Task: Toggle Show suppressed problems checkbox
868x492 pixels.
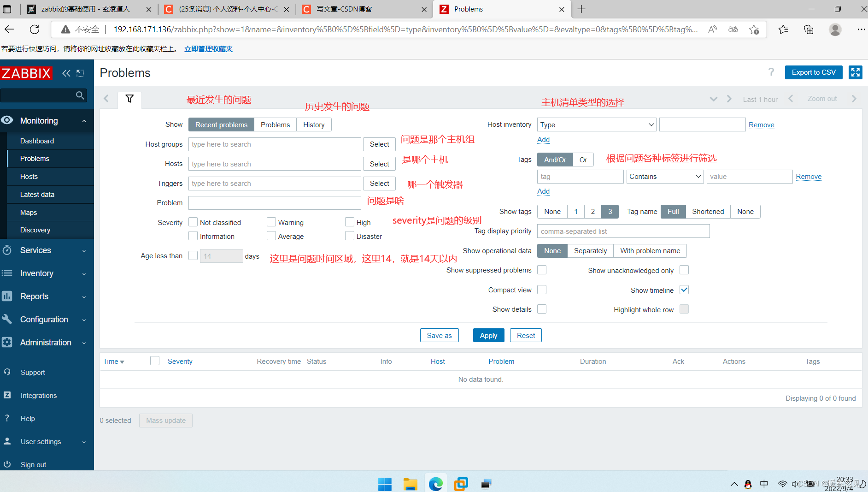Action: point(542,270)
